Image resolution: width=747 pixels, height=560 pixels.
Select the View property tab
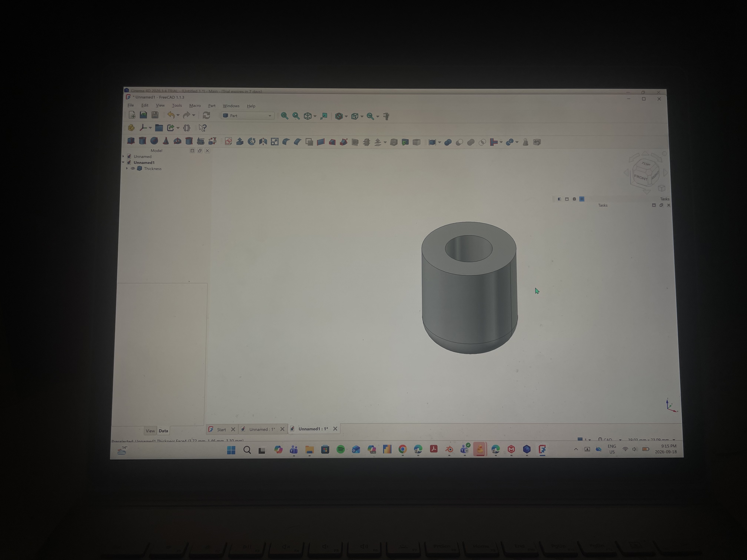coord(150,431)
